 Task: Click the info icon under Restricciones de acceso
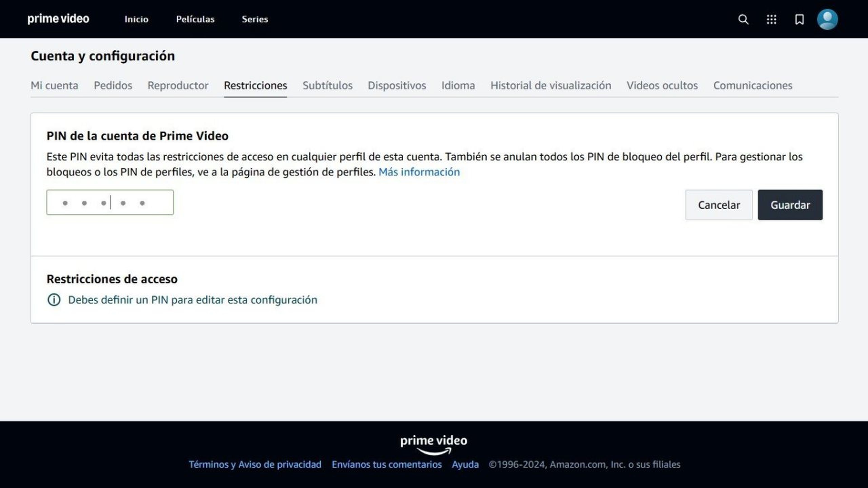coord(54,299)
